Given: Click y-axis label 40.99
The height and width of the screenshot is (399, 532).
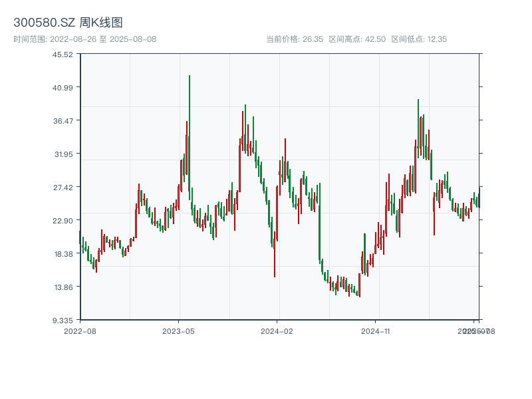Looking at the screenshot, I should [x=63, y=88].
